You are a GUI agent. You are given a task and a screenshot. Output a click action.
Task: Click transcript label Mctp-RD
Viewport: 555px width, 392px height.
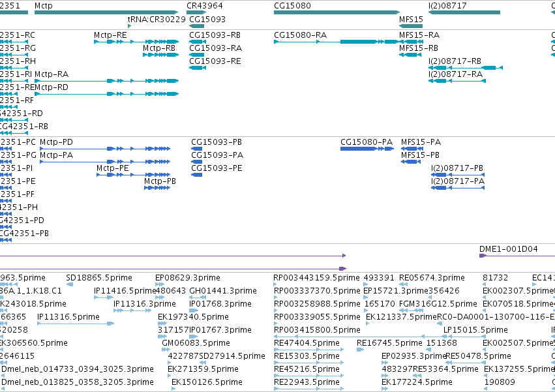point(52,87)
